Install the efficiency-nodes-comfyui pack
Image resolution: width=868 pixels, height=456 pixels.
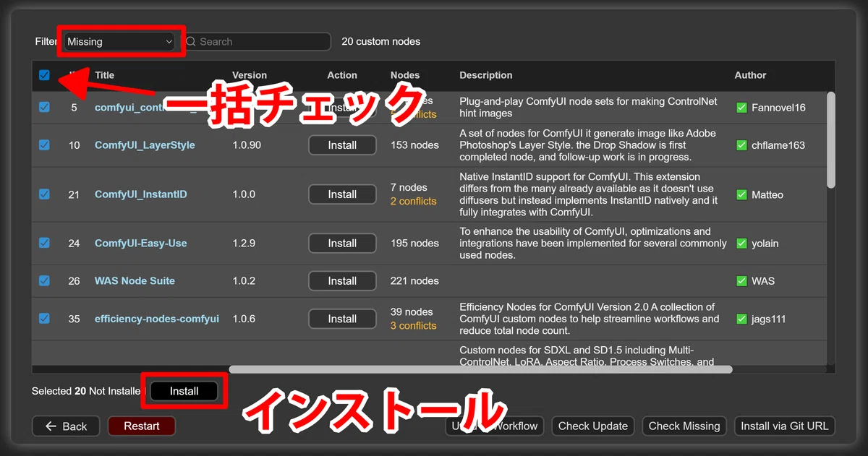pos(342,319)
